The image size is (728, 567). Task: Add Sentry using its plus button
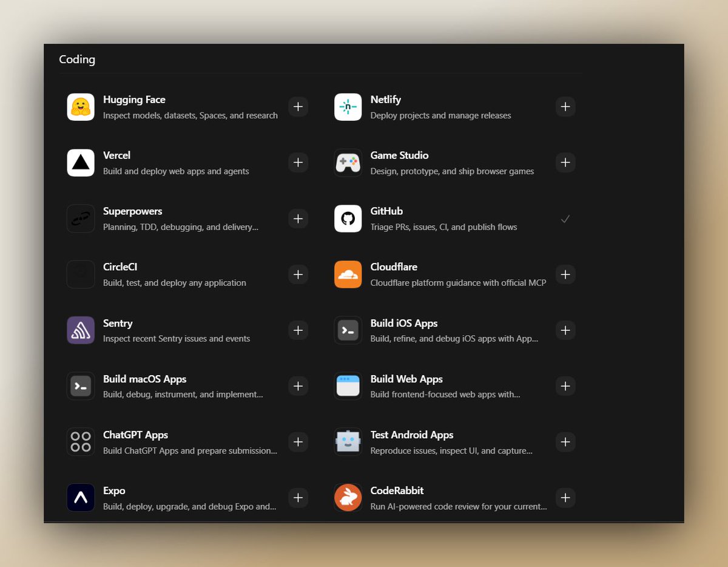pos(298,330)
